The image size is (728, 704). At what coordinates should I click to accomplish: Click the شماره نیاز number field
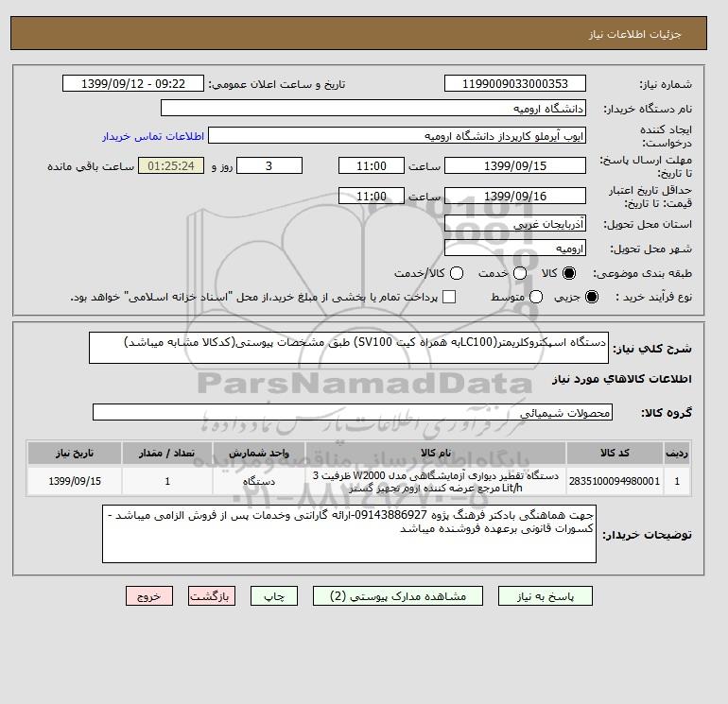pyautogui.click(x=515, y=83)
